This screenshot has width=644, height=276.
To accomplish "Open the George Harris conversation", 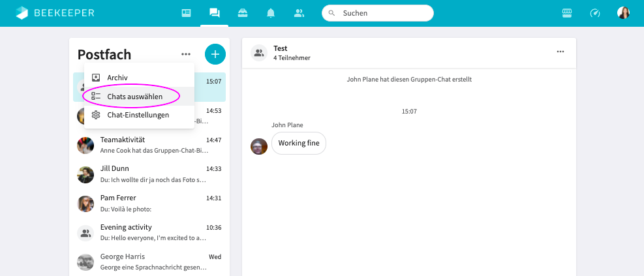I will 149,262.
